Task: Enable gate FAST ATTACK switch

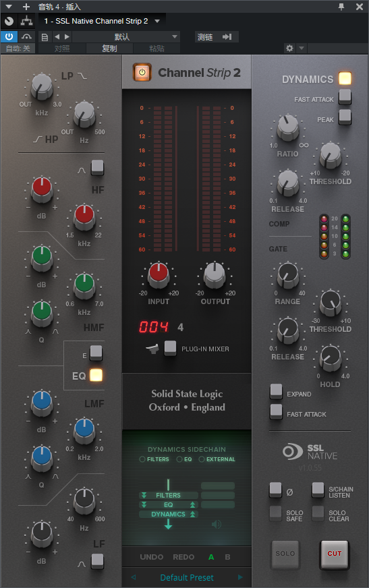Action: [x=277, y=412]
